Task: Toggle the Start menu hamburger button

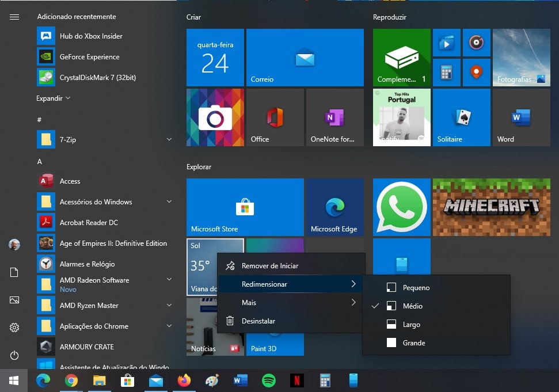Action: [x=14, y=17]
